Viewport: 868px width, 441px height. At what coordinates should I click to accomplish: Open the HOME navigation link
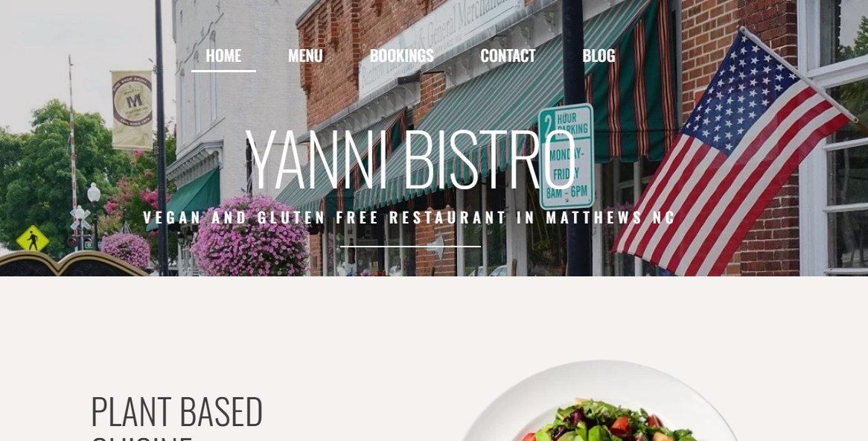point(223,55)
